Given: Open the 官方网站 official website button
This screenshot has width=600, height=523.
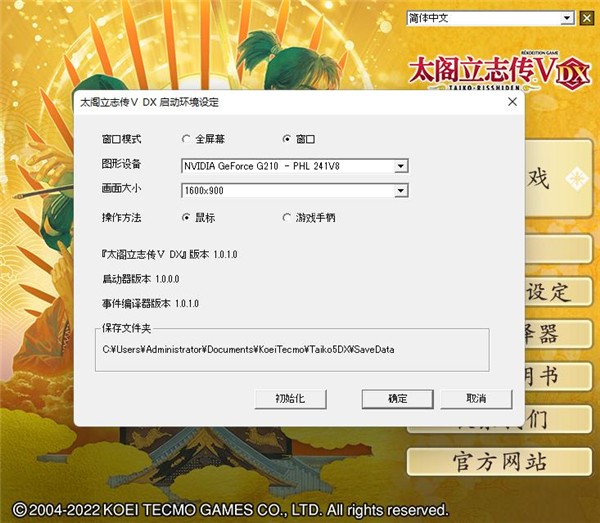Looking at the screenshot, I should point(499,462).
